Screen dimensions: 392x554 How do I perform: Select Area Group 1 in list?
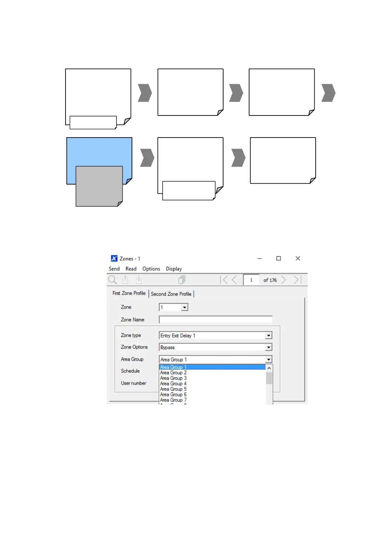tap(212, 367)
